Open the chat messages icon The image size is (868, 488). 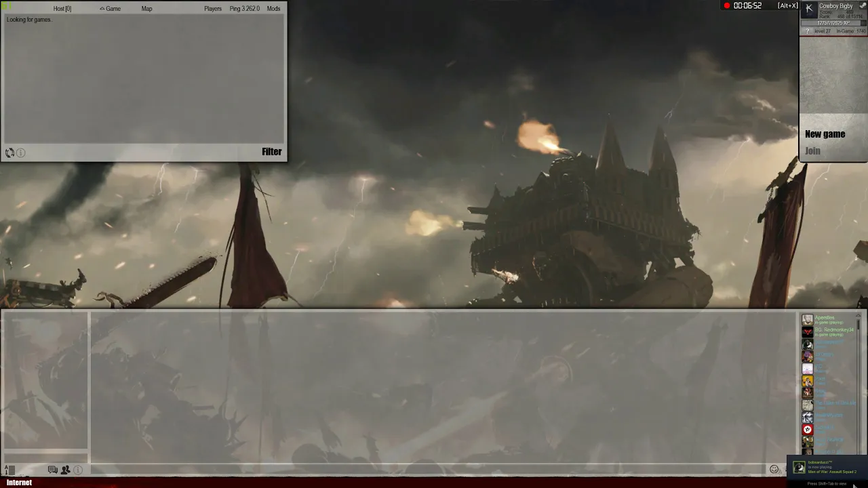tap(53, 470)
